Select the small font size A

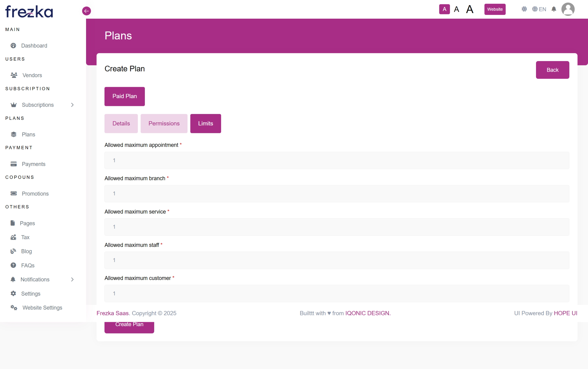click(444, 9)
